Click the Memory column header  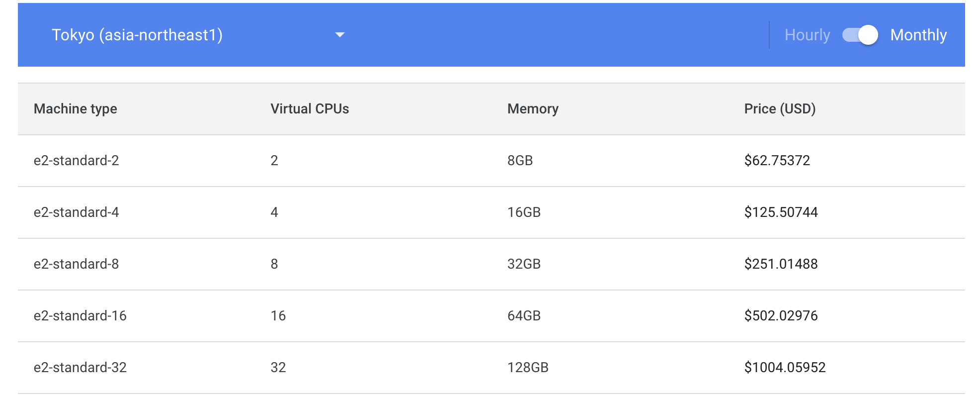[533, 109]
